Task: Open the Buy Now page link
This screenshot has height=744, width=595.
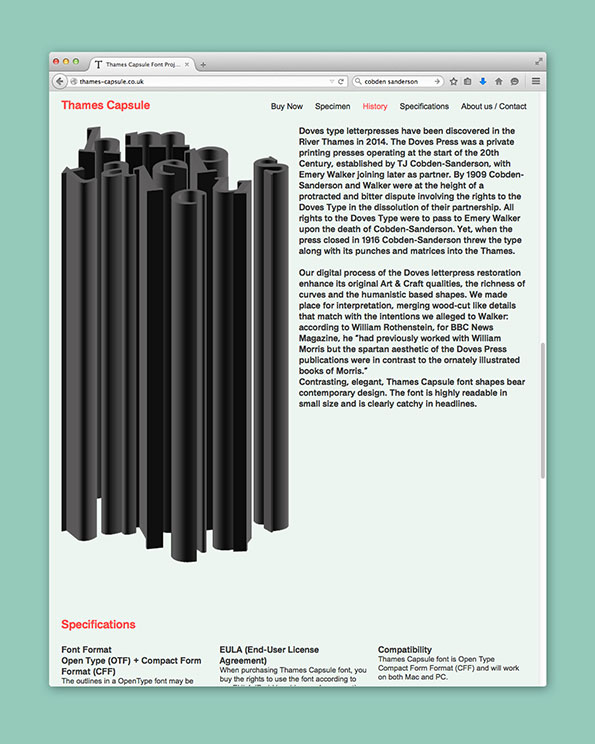Action: [287, 106]
